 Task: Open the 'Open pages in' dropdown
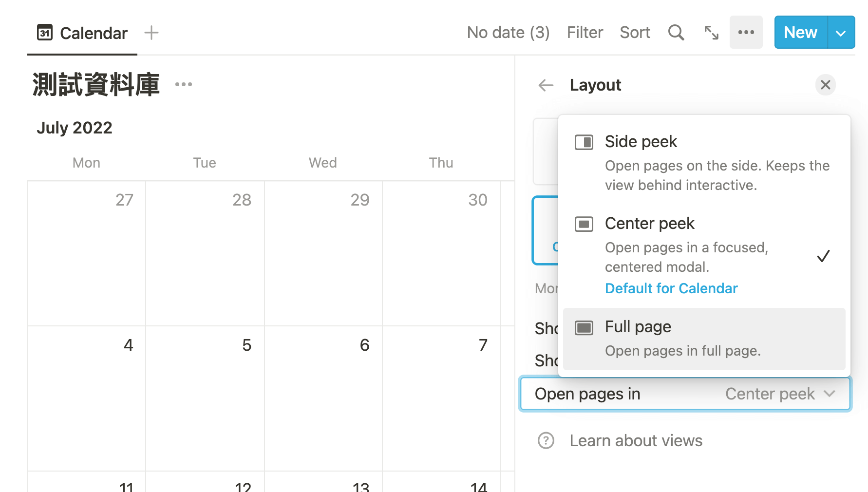point(685,394)
